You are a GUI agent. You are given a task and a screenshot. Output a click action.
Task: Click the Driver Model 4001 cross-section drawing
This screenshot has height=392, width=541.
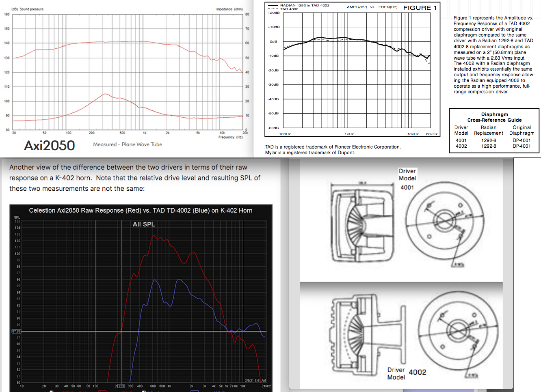click(x=362, y=223)
